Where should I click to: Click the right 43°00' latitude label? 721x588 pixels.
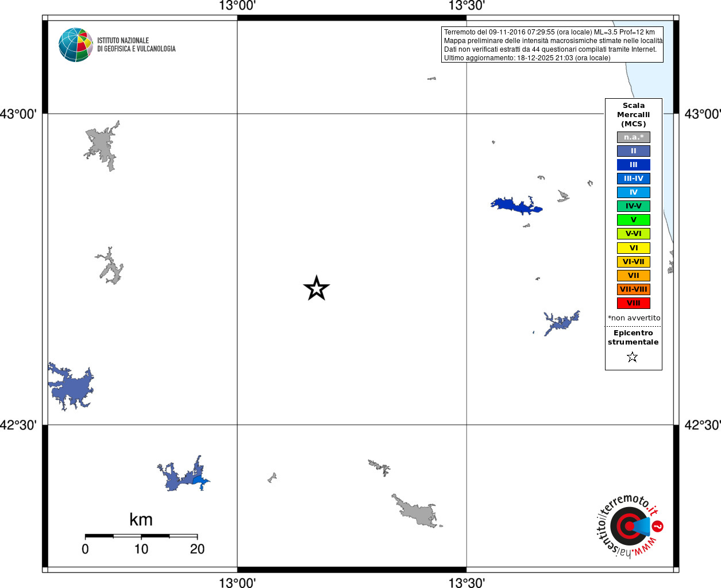(702, 114)
